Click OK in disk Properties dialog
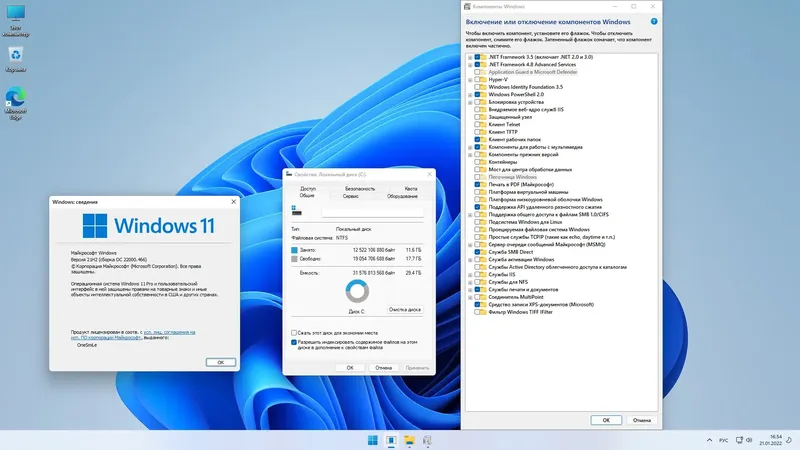800x450 pixels. coord(349,367)
